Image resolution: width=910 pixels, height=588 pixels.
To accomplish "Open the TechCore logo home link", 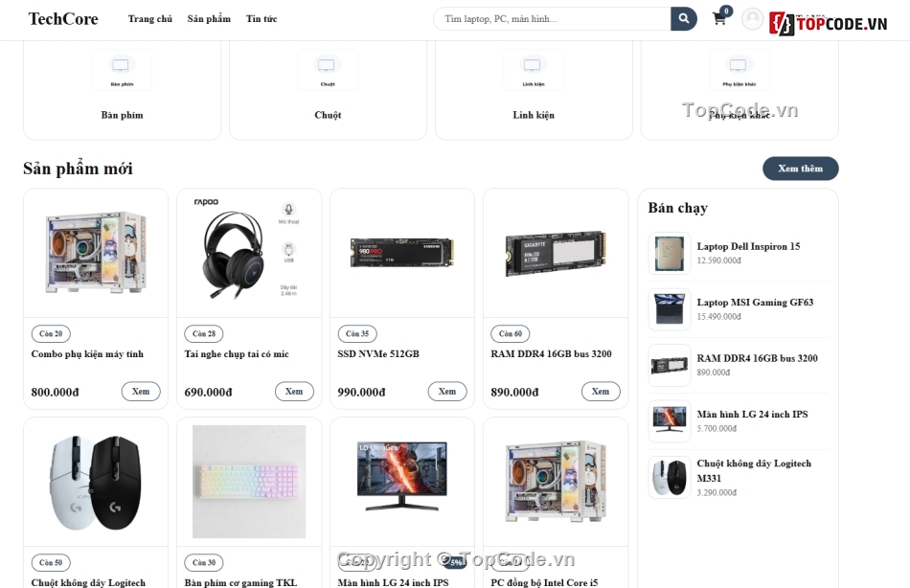I will (x=63, y=18).
